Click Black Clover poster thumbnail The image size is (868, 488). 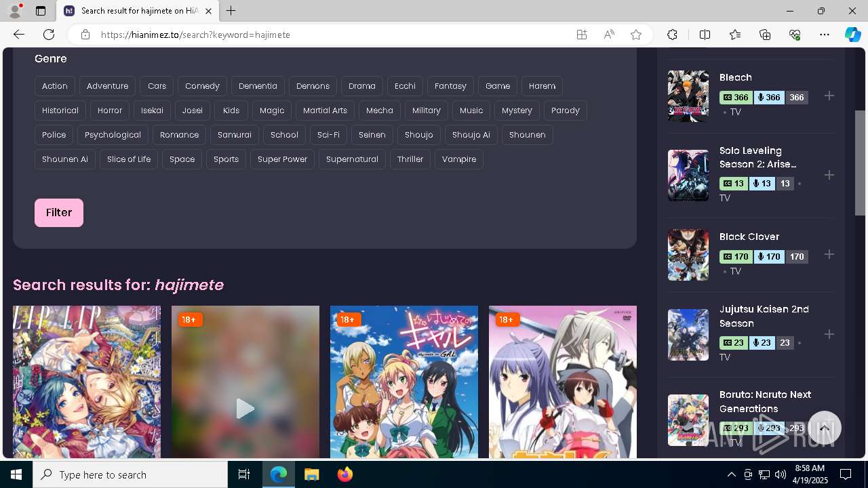point(688,255)
